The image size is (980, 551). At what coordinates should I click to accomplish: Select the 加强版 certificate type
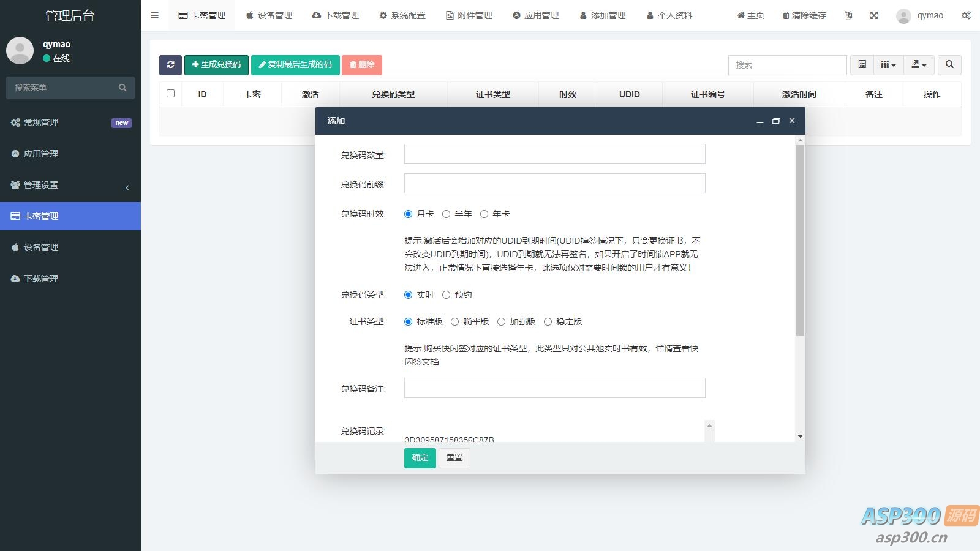(x=502, y=321)
